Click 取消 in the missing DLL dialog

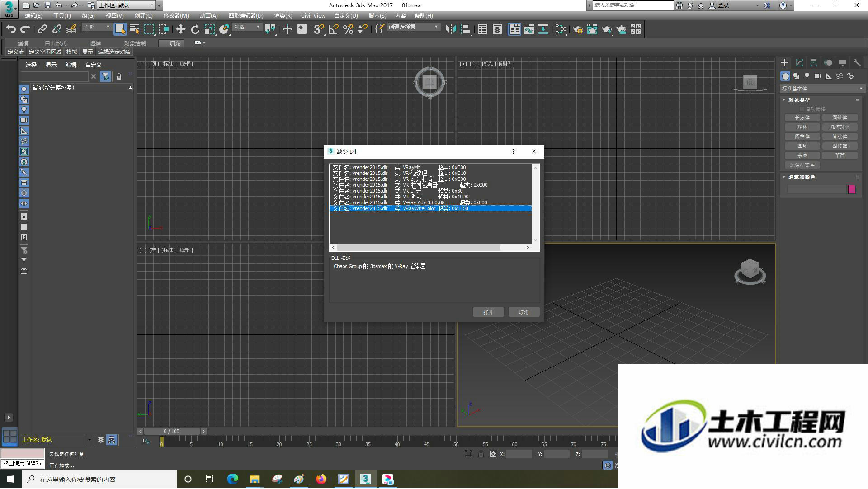(524, 312)
